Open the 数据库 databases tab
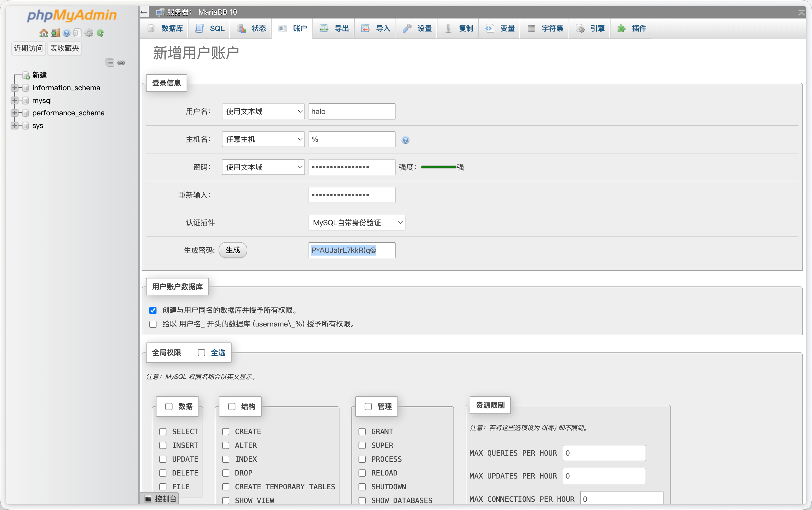The height and width of the screenshot is (510, 812). click(x=165, y=28)
